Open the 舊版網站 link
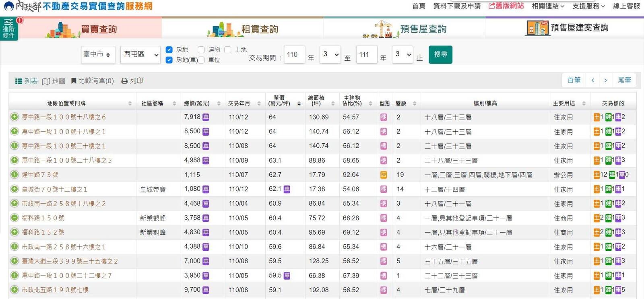 (x=506, y=6)
